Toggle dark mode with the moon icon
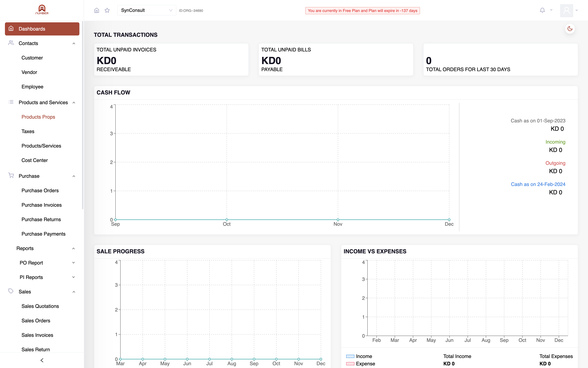The image size is (588, 368). 570,29
